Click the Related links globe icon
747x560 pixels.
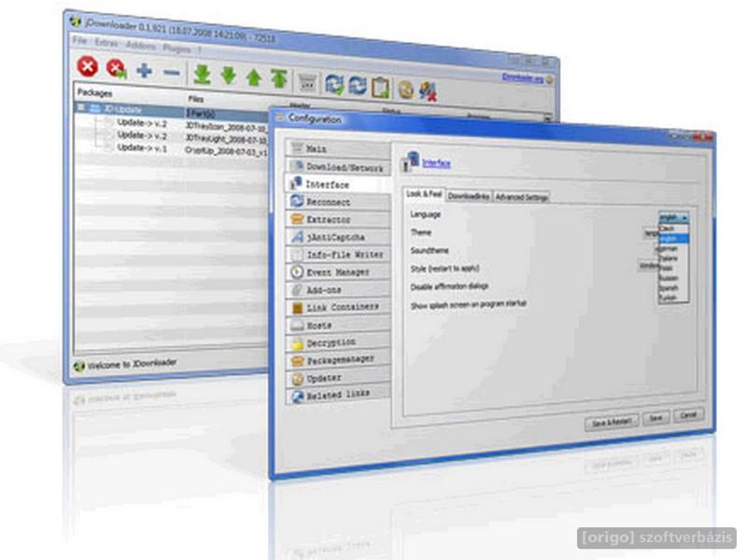click(x=298, y=396)
